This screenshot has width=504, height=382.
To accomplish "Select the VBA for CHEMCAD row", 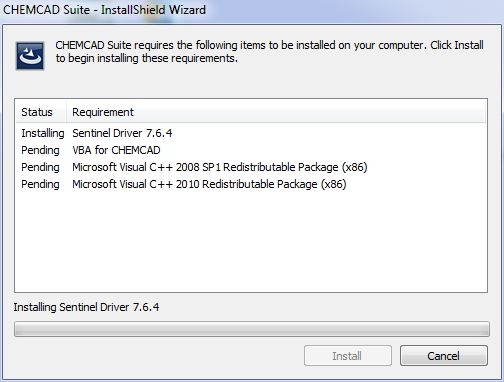I will pos(251,150).
